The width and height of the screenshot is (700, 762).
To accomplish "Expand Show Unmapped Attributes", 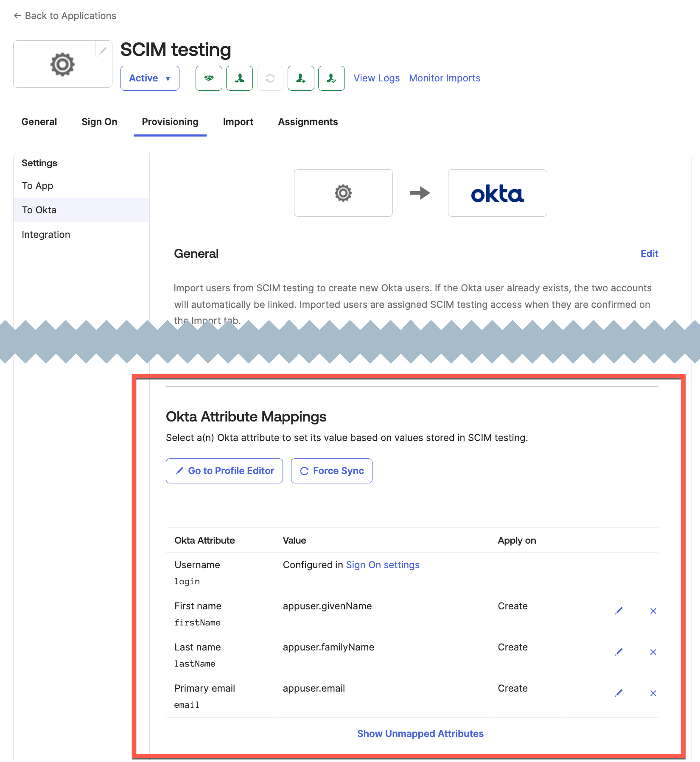I will tap(420, 734).
